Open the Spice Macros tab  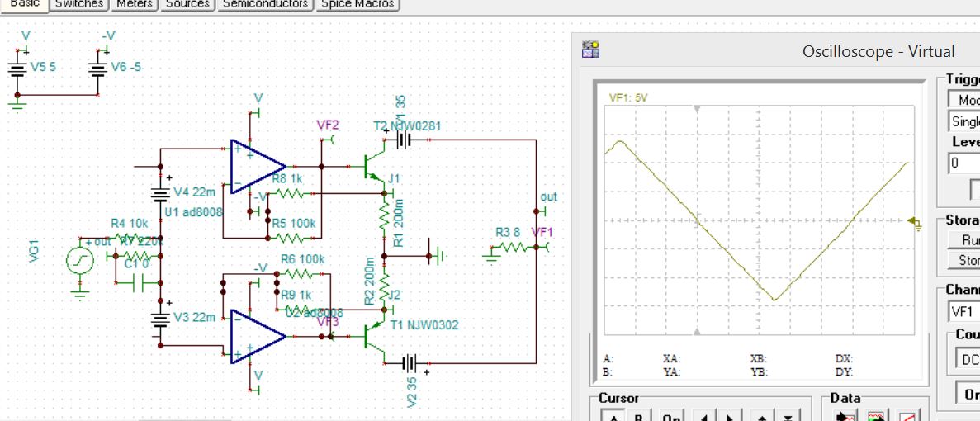[358, 4]
